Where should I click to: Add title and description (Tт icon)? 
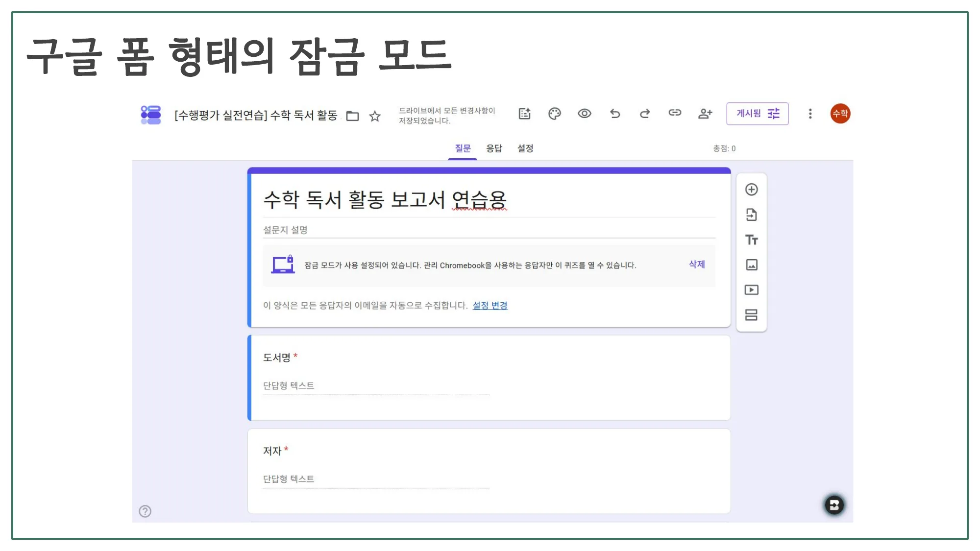pos(751,240)
